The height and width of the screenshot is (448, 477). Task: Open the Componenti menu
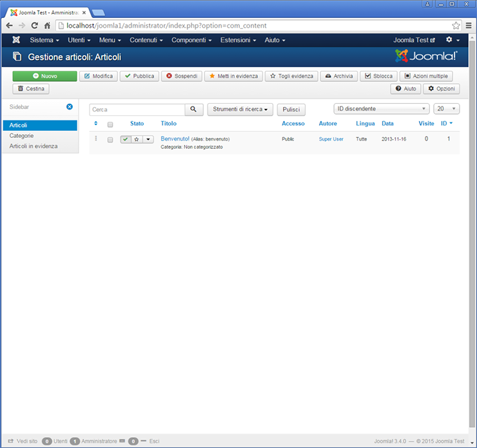coord(191,40)
